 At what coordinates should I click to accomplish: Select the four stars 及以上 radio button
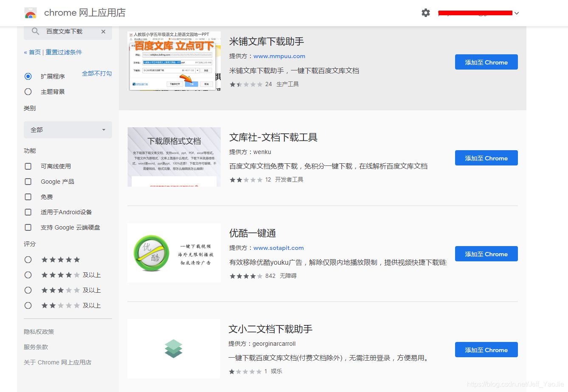pyautogui.click(x=28, y=275)
